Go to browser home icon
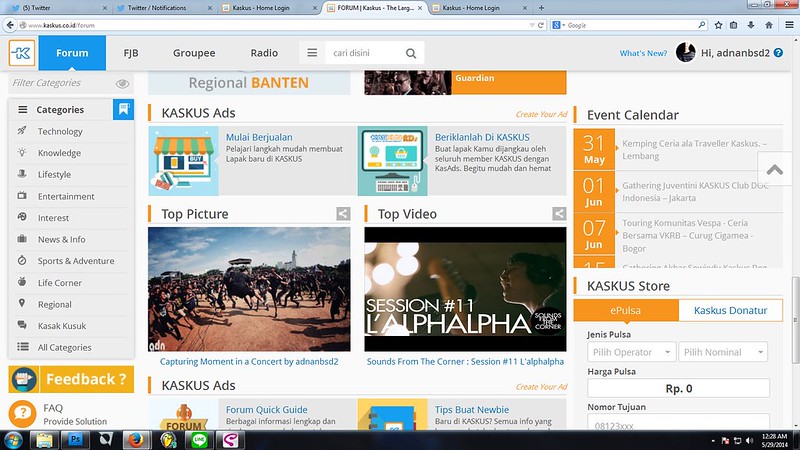The image size is (800, 450). pos(769,25)
